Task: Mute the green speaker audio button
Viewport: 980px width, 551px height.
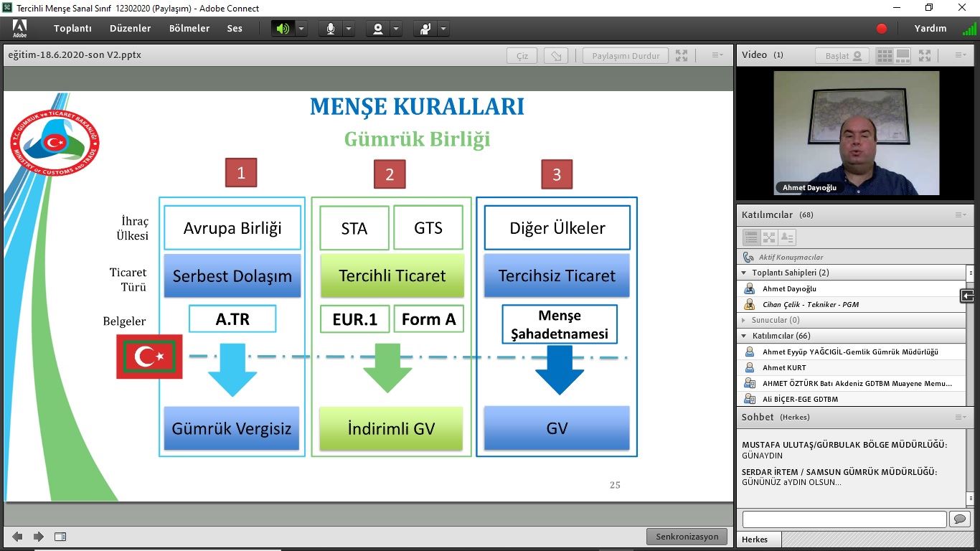Action: pos(283,29)
